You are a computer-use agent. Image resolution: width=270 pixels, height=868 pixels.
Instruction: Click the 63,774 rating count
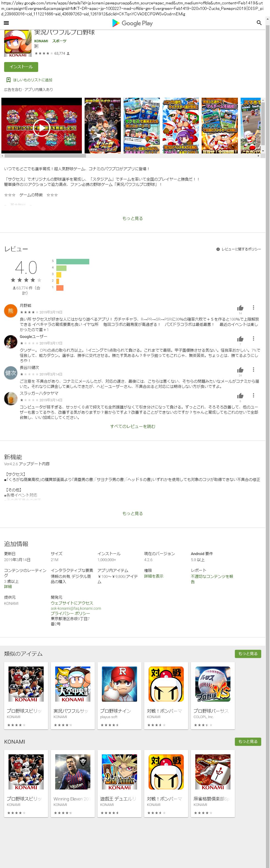pos(60,54)
